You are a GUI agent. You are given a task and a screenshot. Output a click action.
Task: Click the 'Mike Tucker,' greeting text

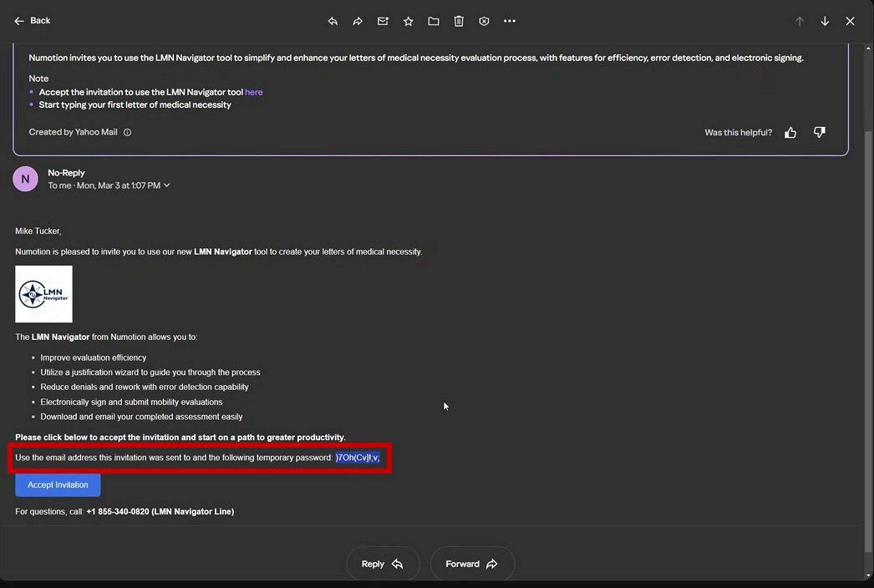point(38,231)
